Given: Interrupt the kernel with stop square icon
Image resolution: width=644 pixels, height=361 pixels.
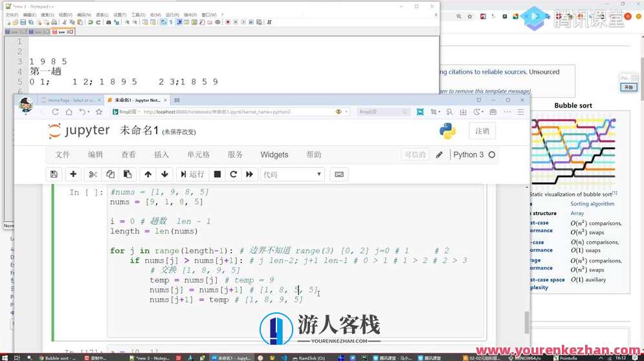Looking at the screenshot, I should coord(217,174).
